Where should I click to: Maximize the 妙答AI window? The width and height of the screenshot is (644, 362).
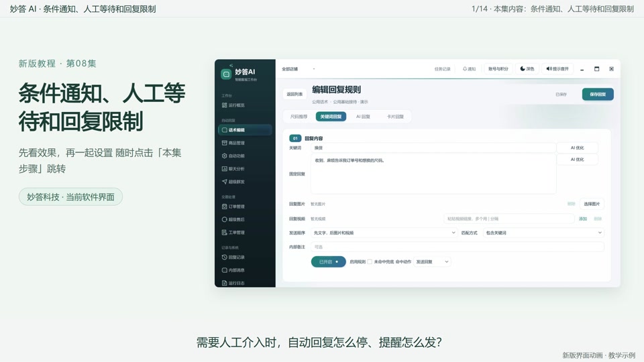(597, 69)
